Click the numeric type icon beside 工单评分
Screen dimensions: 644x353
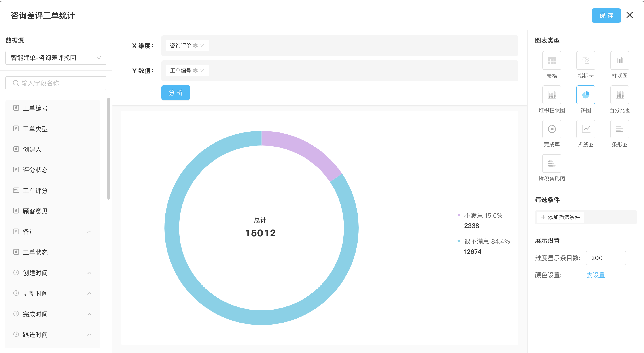(x=16, y=190)
